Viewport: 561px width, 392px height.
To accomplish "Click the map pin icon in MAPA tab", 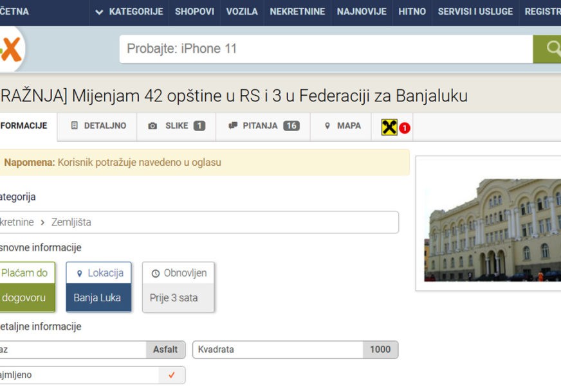I will click(327, 126).
